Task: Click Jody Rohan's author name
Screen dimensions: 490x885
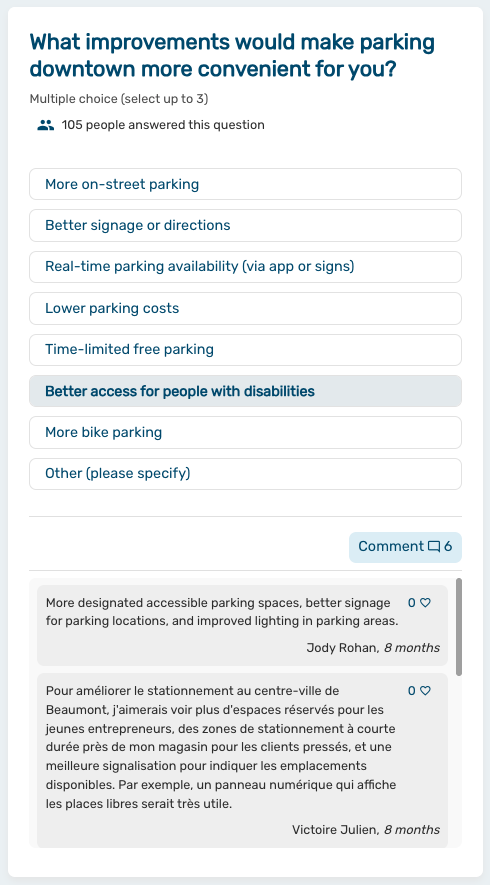Action: tap(343, 648)
